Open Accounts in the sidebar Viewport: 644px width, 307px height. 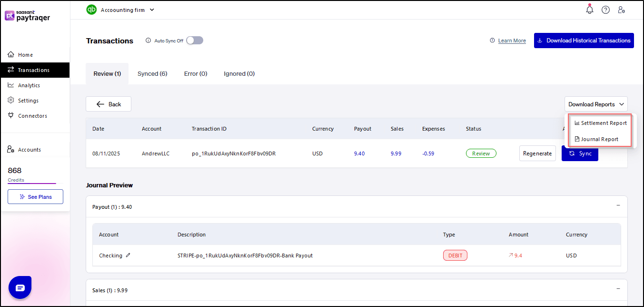click(x=35, y=150)
